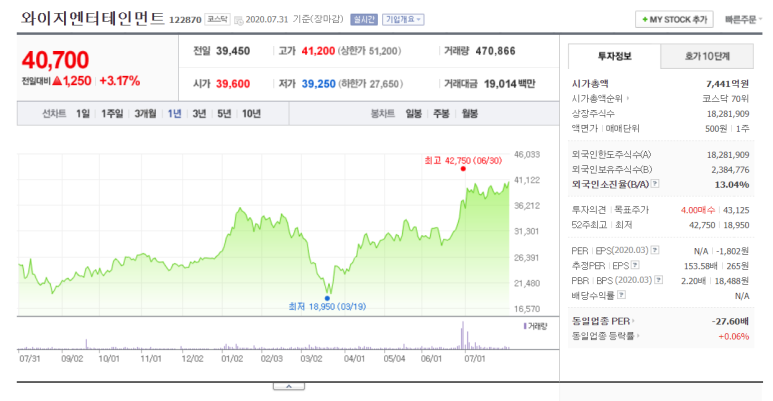Open the 시가총액순위 ranking link
This screenshot has height=401, width=773.
(600, 99)
